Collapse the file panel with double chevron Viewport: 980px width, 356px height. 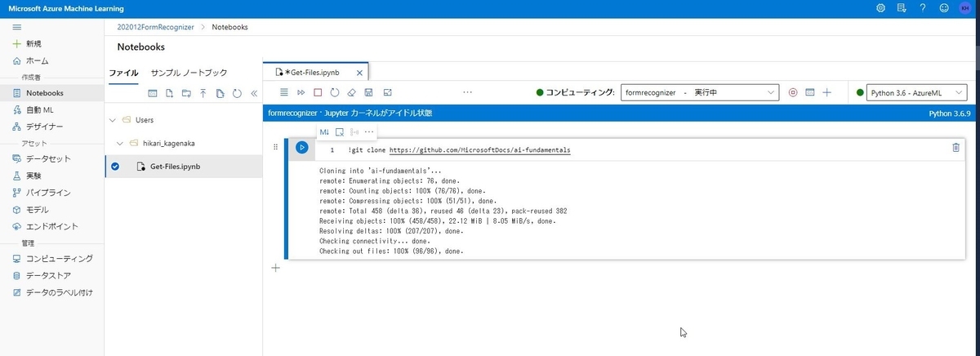[253, 93]
